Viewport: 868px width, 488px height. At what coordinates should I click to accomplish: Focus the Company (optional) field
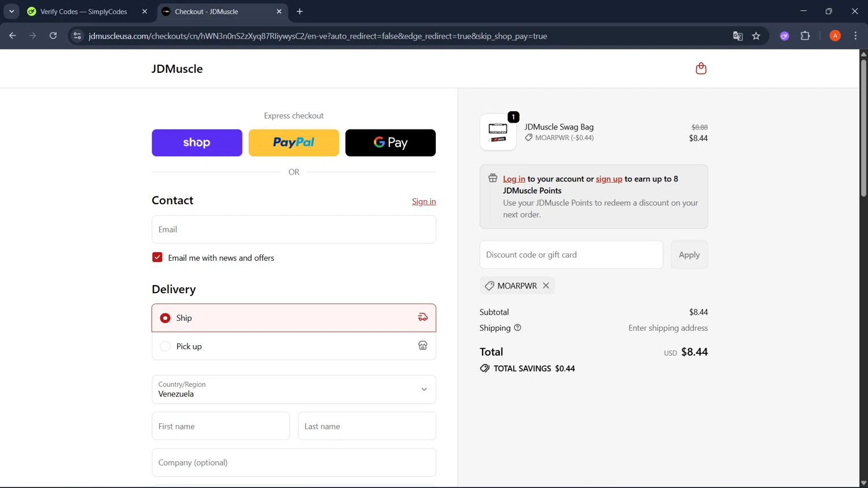(x=294, y=463)
